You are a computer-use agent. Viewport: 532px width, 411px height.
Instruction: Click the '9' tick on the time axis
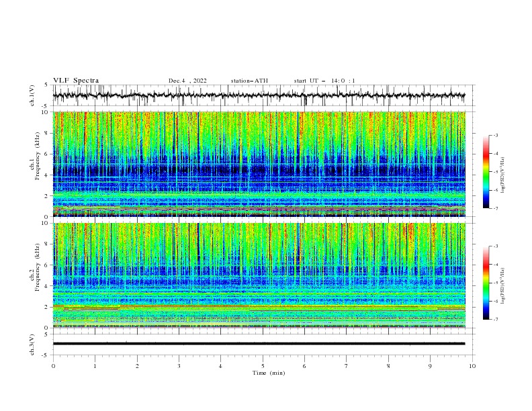pos(430,366)
